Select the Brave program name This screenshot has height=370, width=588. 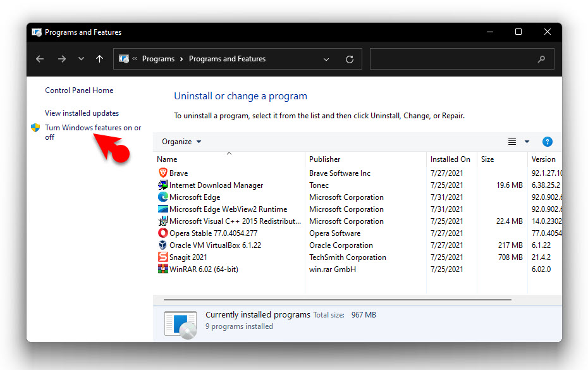pos(178,173)
